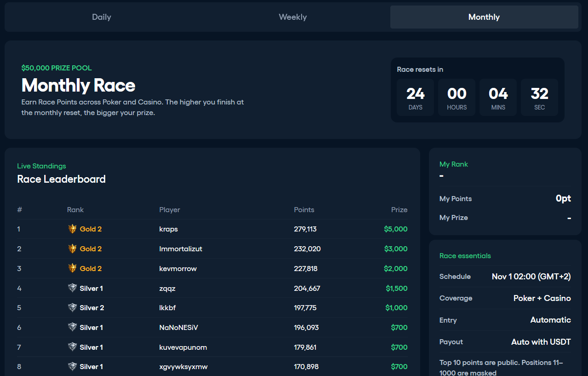
Task: Click player name "kuvevapunom"
Action: click(x=183, y=347)
